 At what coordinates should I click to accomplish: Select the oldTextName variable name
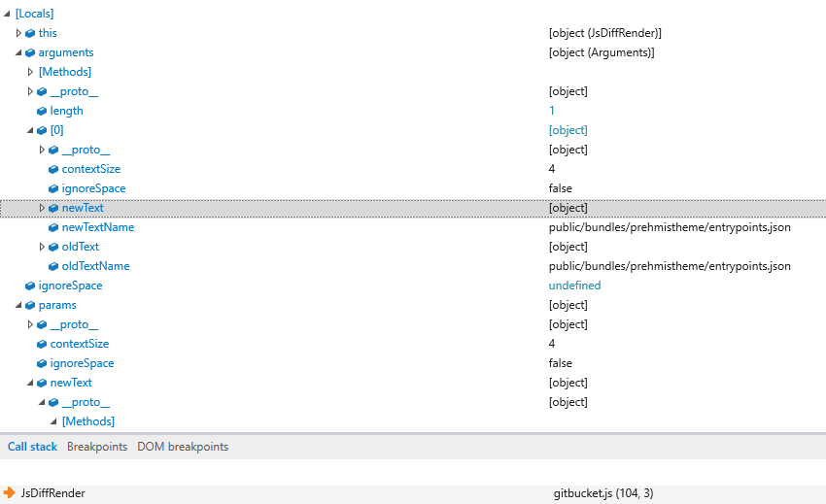96,266
